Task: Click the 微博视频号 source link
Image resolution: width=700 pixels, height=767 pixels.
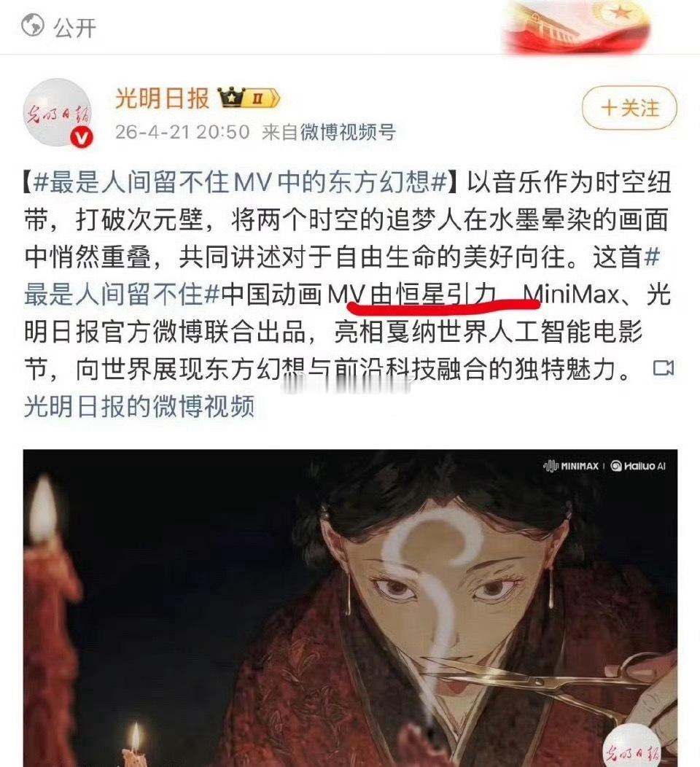Action: click(x=348, y=132)
